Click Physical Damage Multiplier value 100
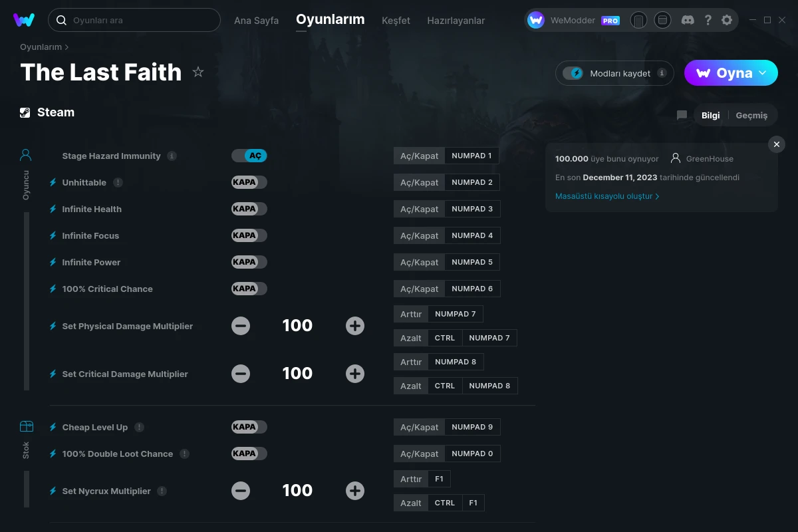 [297, 326]
